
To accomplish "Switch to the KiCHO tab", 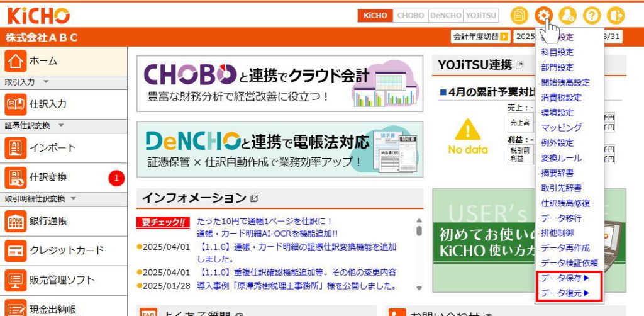I will click(375, 16).
